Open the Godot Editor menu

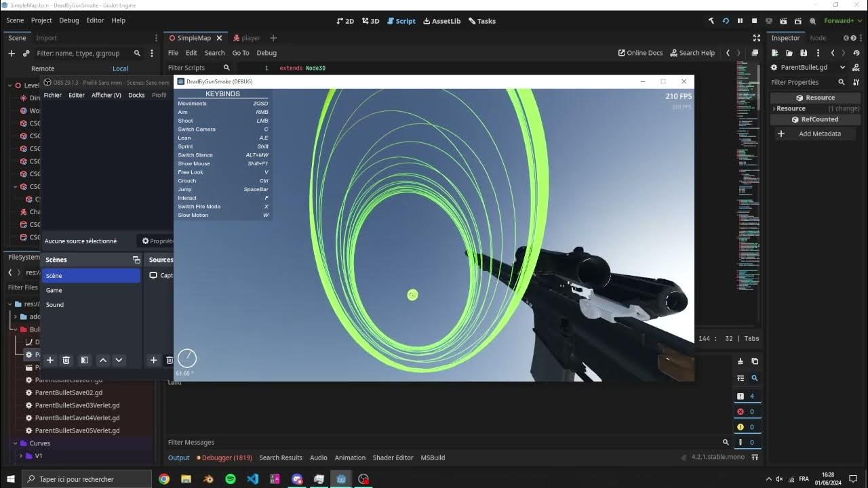click(x=95, y=20)
